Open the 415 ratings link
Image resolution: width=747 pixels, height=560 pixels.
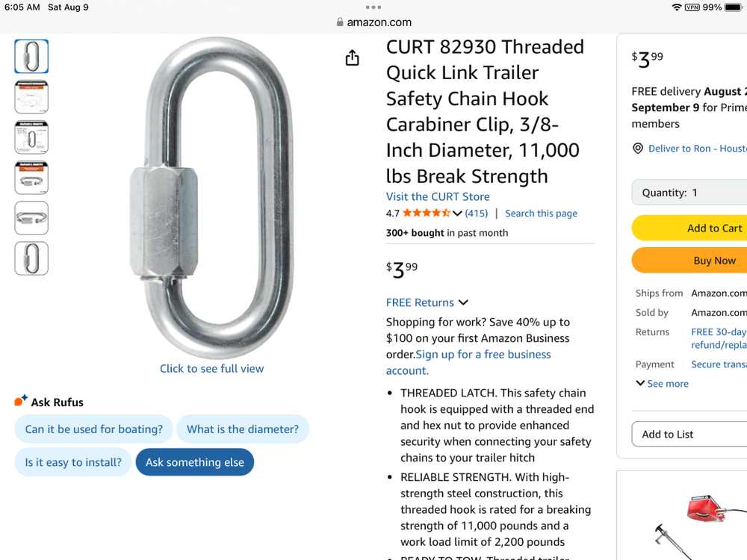coord(477,214)
